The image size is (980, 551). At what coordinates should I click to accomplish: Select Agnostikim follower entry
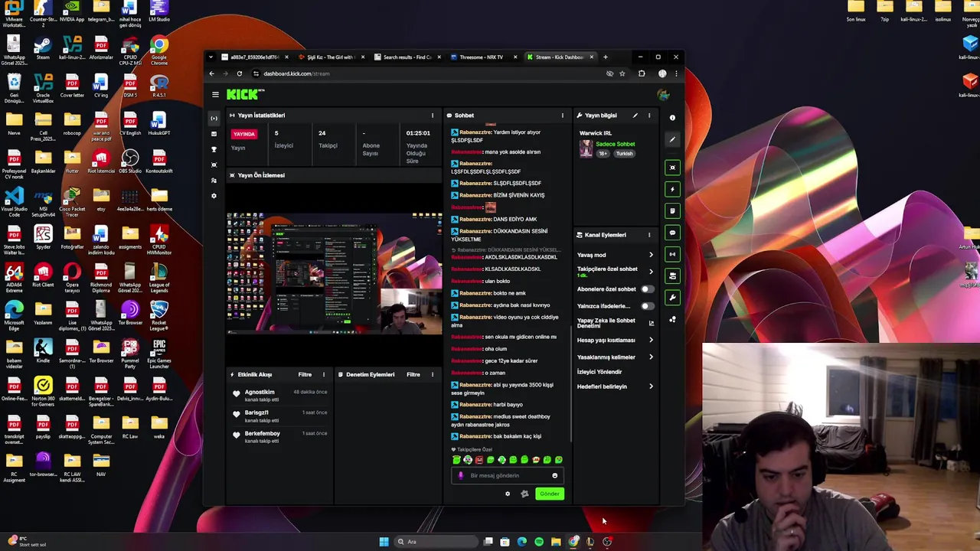[x=282, y=396]
